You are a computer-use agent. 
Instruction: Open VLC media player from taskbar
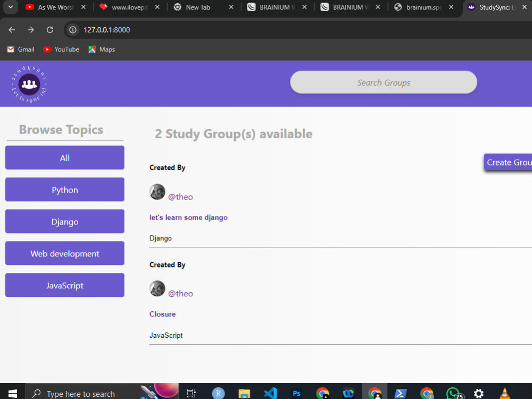[x=505, y=393]
